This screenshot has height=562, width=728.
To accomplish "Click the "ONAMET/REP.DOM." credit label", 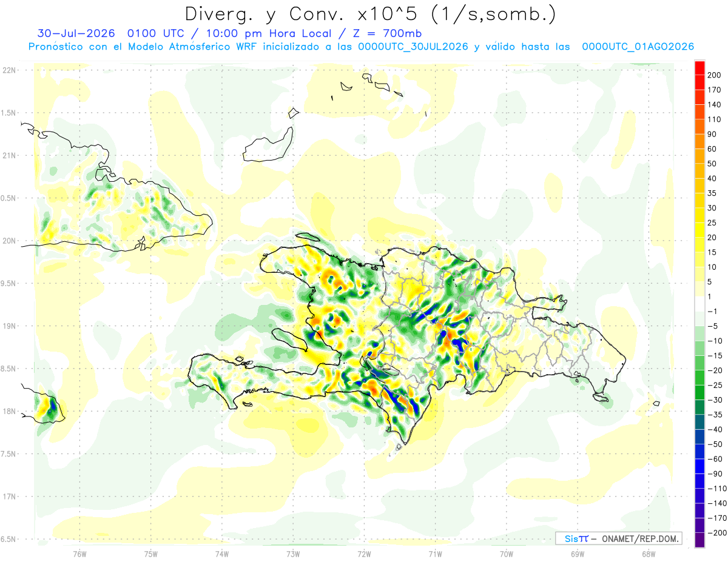I will click(639, 538).
